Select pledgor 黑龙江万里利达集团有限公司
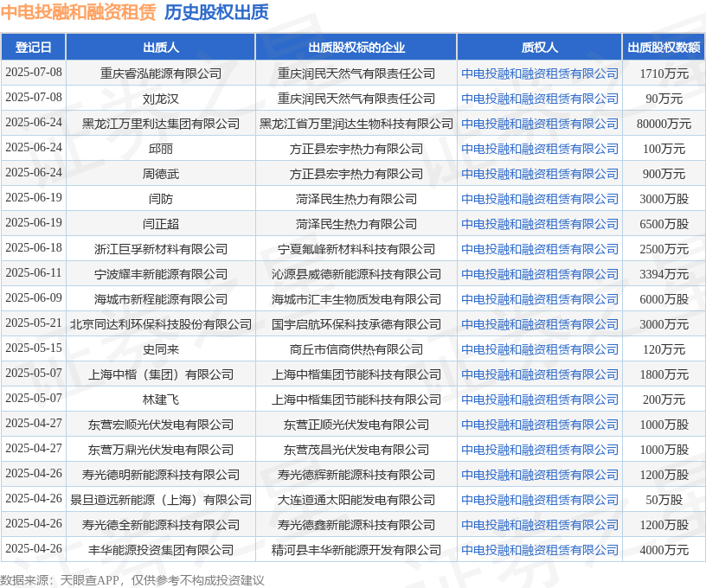This screenshot has width=706, height=588. (x=161, y=124)
